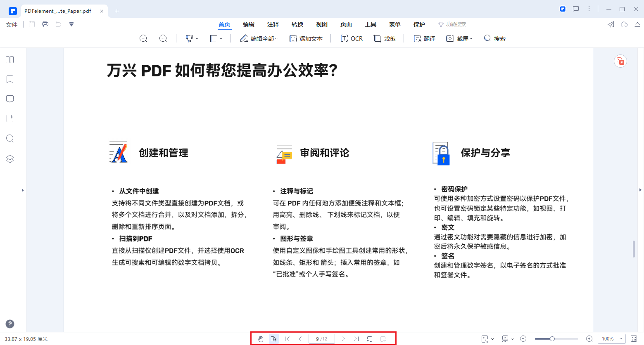Switch to the 保护 ribbon tab
644x345 pixels.
click(419, 24)
